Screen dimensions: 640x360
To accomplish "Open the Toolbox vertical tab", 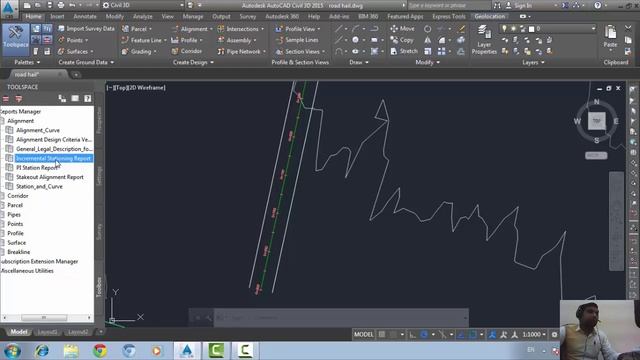I will (x=99, y=287).
